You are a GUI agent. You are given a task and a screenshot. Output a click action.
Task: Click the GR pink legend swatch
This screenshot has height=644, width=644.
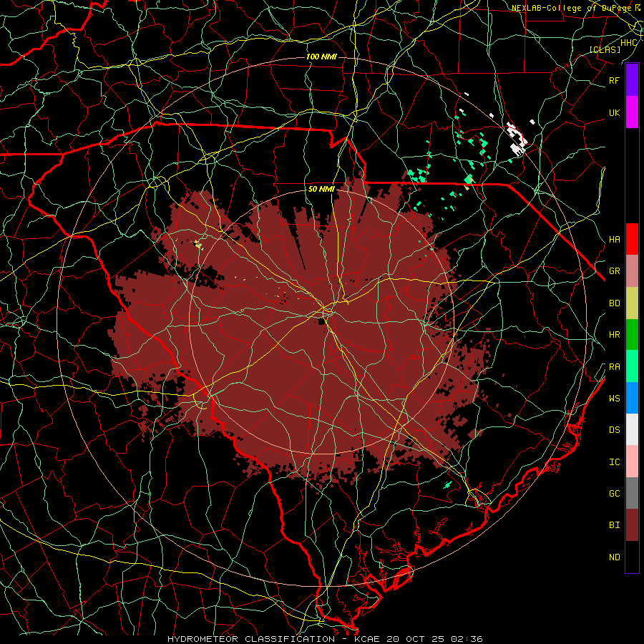(632, 271)
